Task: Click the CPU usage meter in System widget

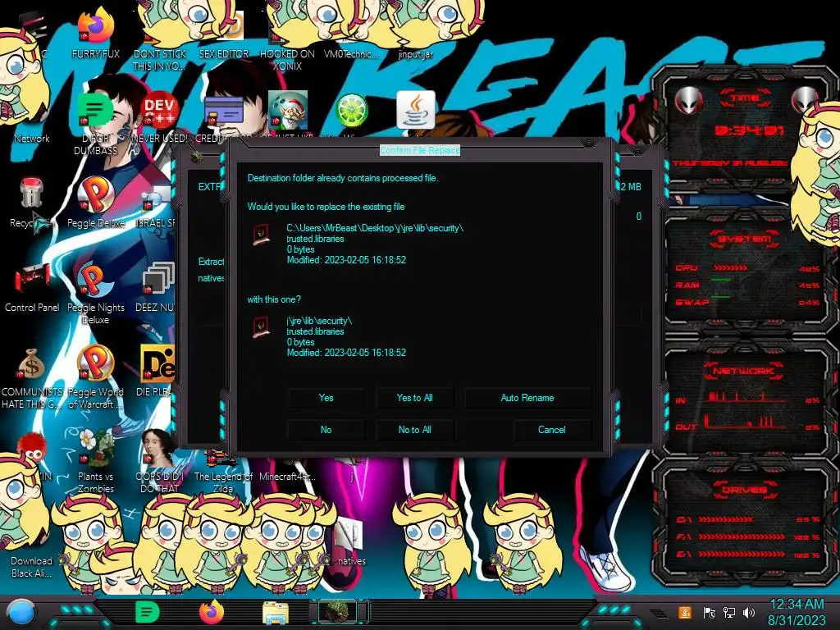Action: pyautogui.click(x=729, y=268)
